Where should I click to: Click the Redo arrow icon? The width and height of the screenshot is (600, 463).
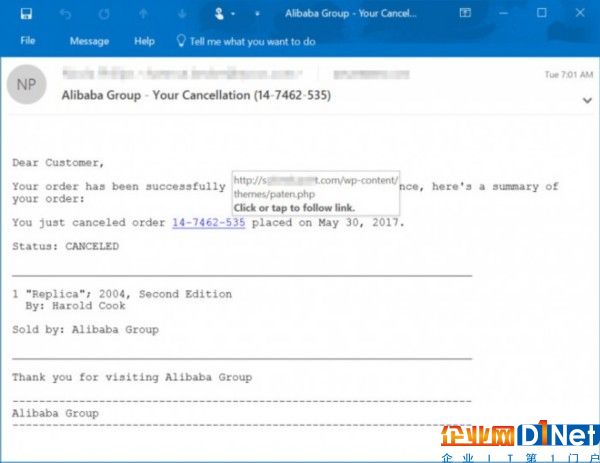point(104,14)
